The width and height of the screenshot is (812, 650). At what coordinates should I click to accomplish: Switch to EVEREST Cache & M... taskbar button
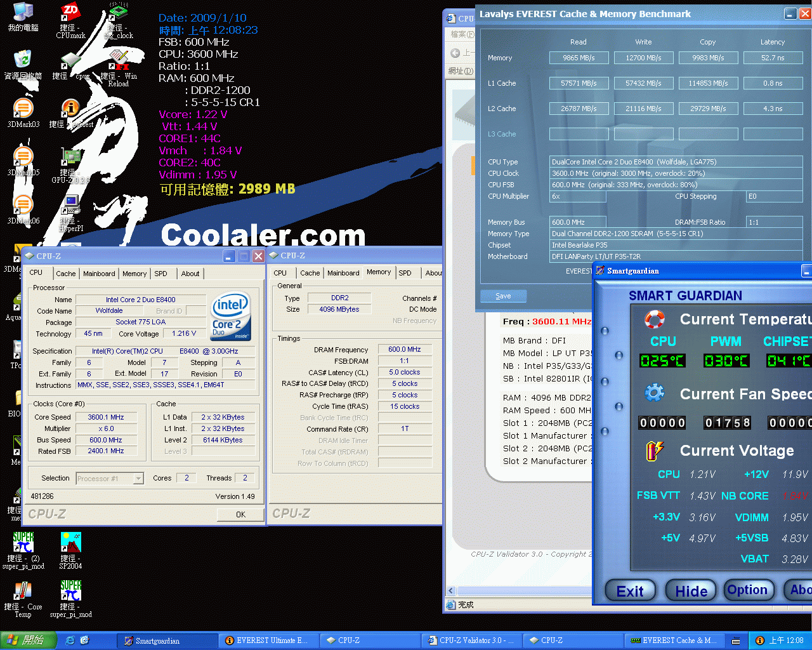point(675,640)
